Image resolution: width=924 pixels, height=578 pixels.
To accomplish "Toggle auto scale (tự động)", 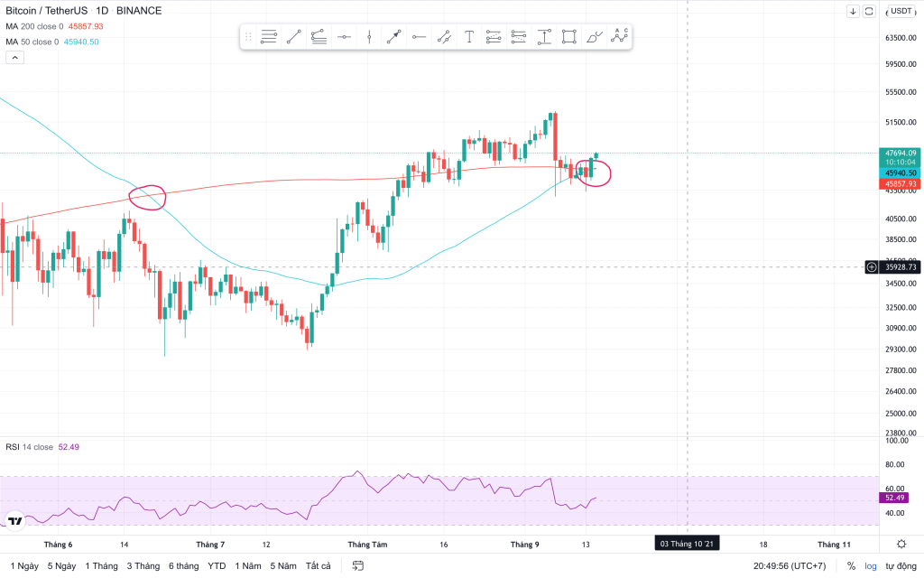I will pos(900,566).
